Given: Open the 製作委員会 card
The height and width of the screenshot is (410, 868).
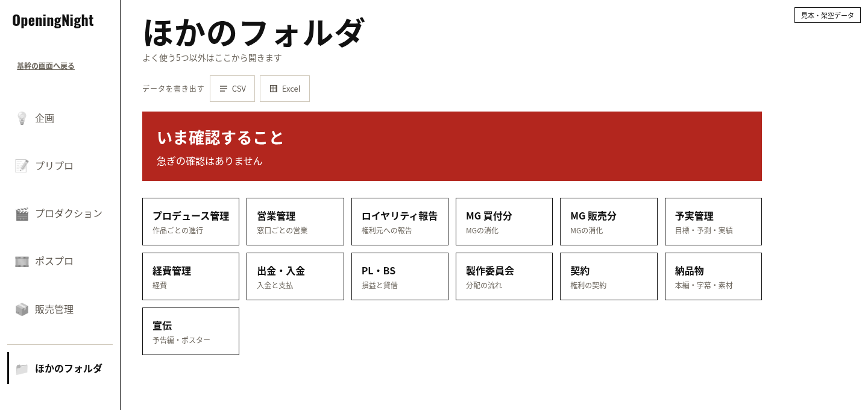Looking at the screenshot, I should [504, 276].
